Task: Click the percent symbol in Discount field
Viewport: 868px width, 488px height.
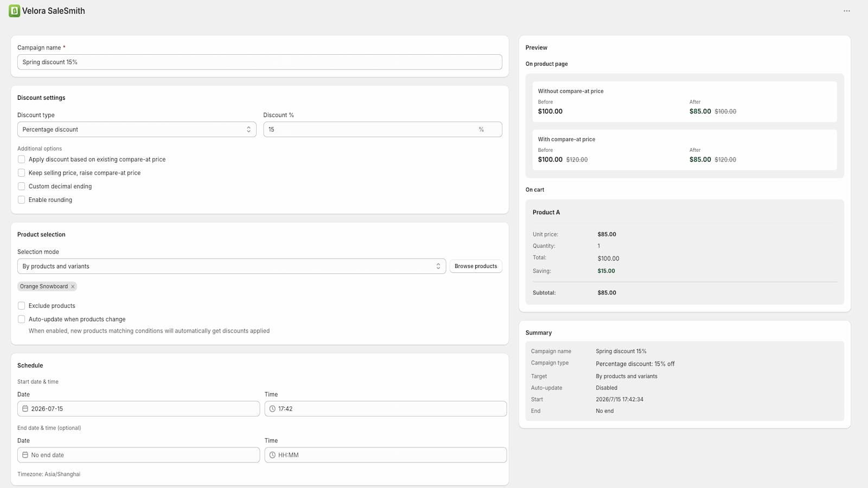Action: pos(481,130)
